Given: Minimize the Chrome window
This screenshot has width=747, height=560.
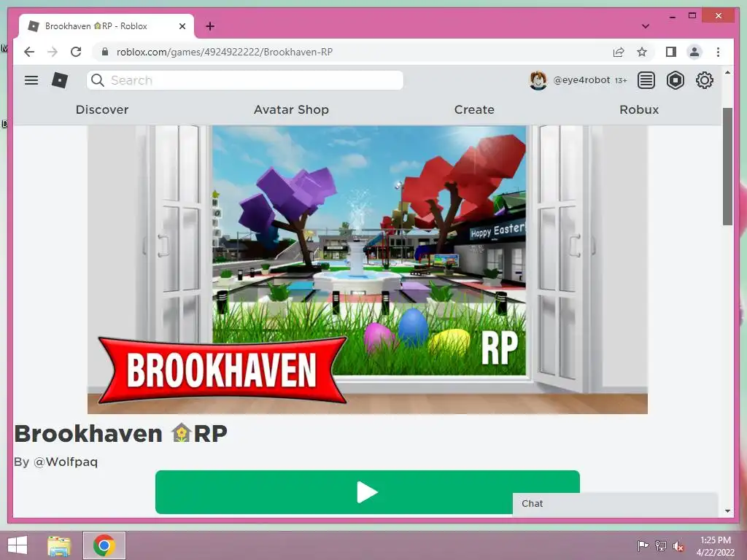Looking at the screenshot, I should pos(672,17).
